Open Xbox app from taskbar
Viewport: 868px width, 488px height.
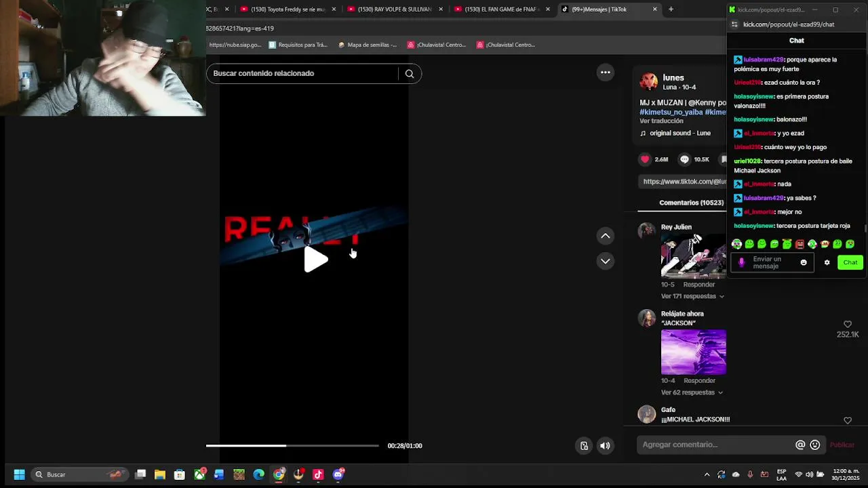pos(199,474)
